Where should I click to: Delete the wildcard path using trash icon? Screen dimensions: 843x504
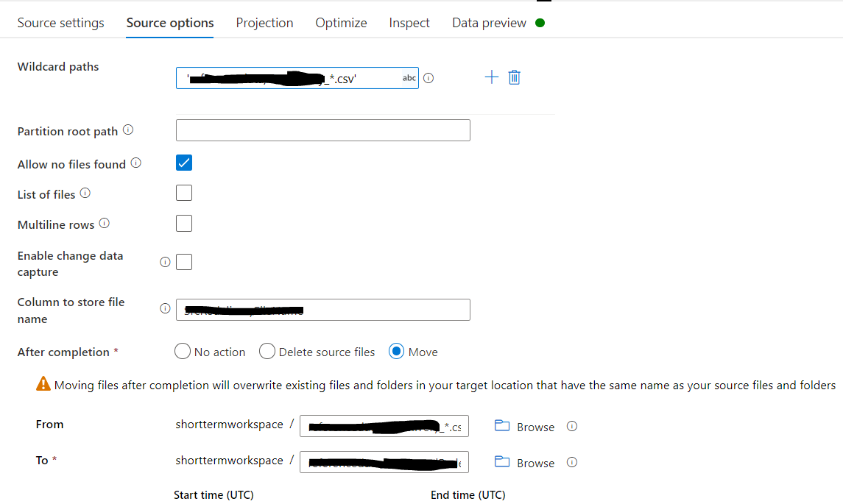(x=514, y=77)
